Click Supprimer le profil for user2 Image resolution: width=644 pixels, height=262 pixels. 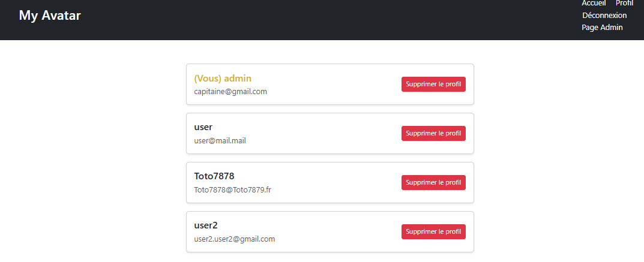coord(433,232)
